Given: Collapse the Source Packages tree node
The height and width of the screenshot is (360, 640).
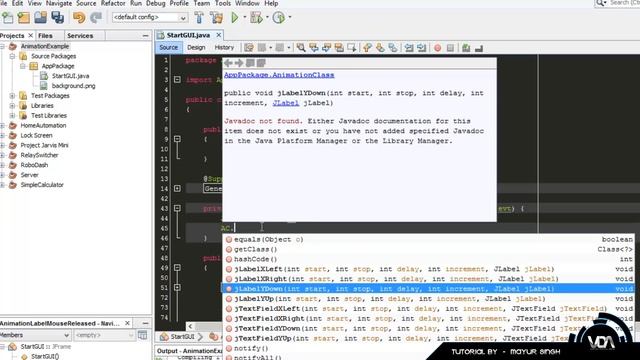Looking at the screenshot, I should 12,56.
